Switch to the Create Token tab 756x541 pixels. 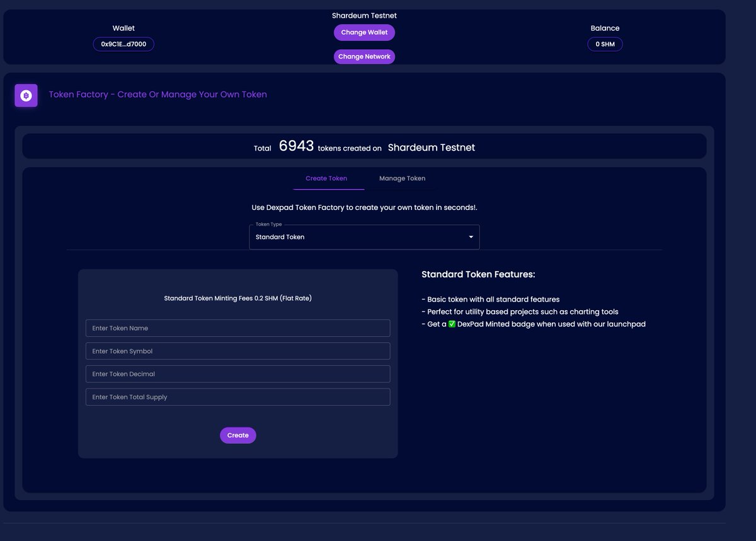coord(326,178)
